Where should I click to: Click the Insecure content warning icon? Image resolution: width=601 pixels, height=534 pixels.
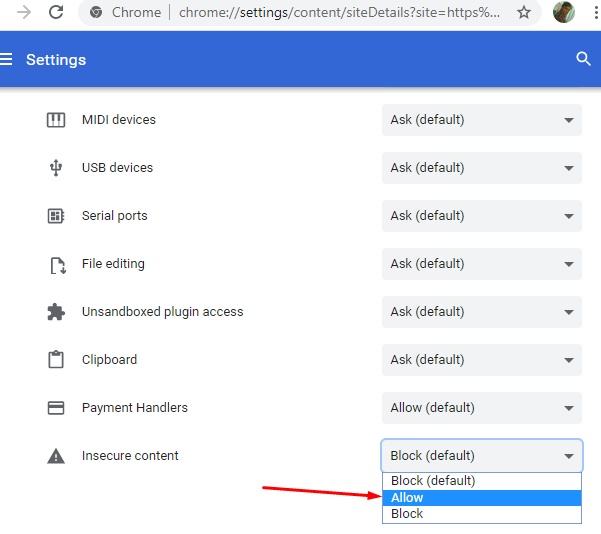coord(56,456)
